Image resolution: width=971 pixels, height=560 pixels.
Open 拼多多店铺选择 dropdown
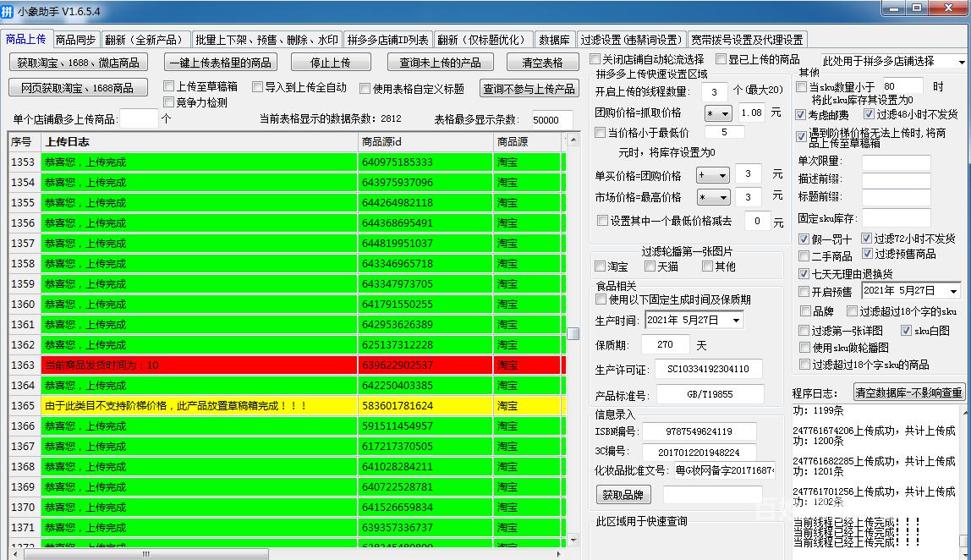(x=961, y=61)
